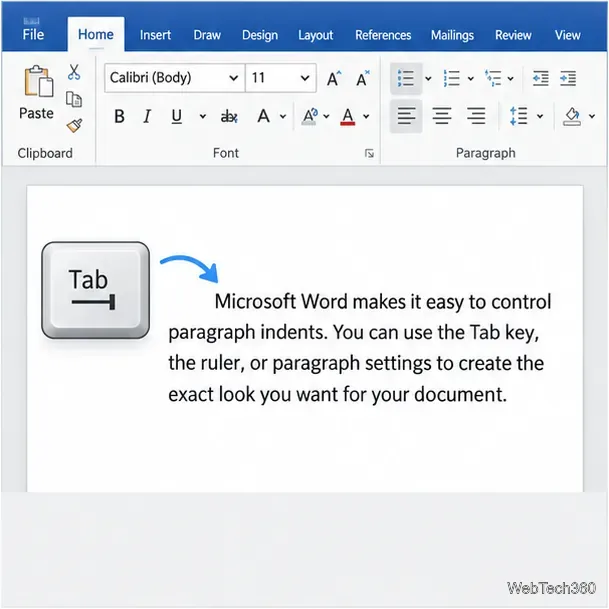Screen dimensions: 609x609
Task: Toggle Align Right
Action: pos(476,116)
